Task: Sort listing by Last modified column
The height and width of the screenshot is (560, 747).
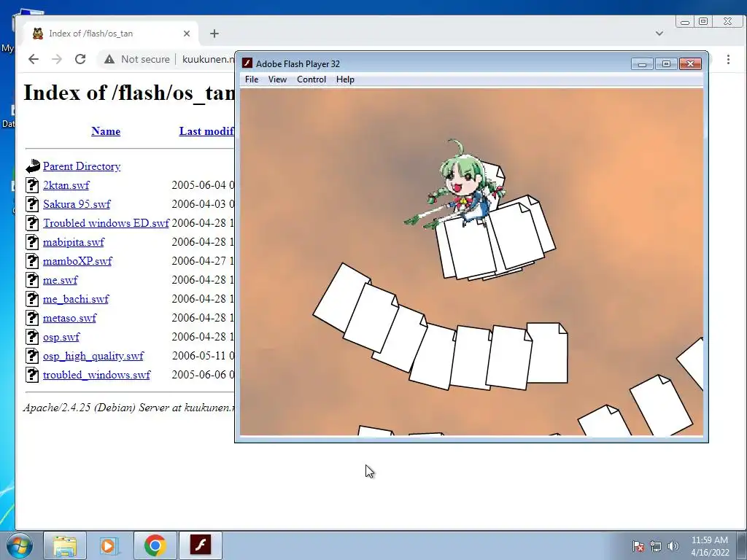Action: (206, 131)
